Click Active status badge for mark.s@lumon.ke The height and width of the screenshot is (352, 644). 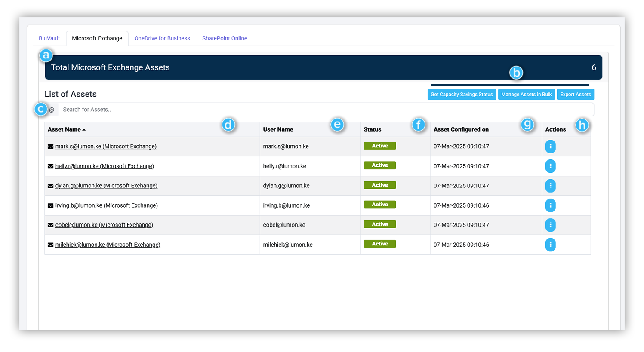coord(380,146)
